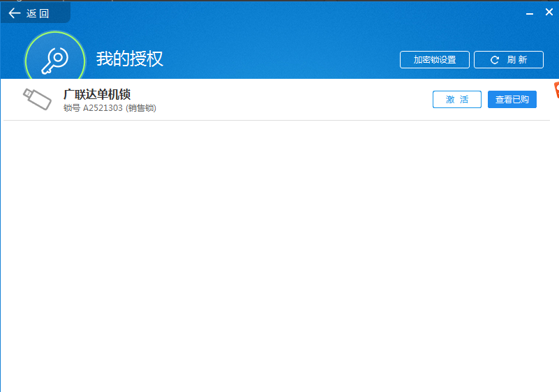Open 查看已购 for lock A2521303
The height and width of the screenshot is (392, 559).
coord(512,99)
